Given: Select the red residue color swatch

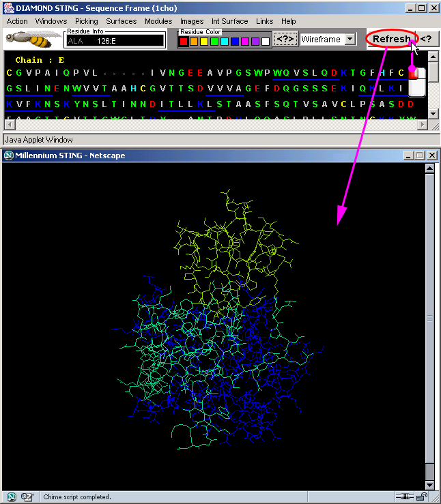Looking at the screenshot, I should point(183,42).
